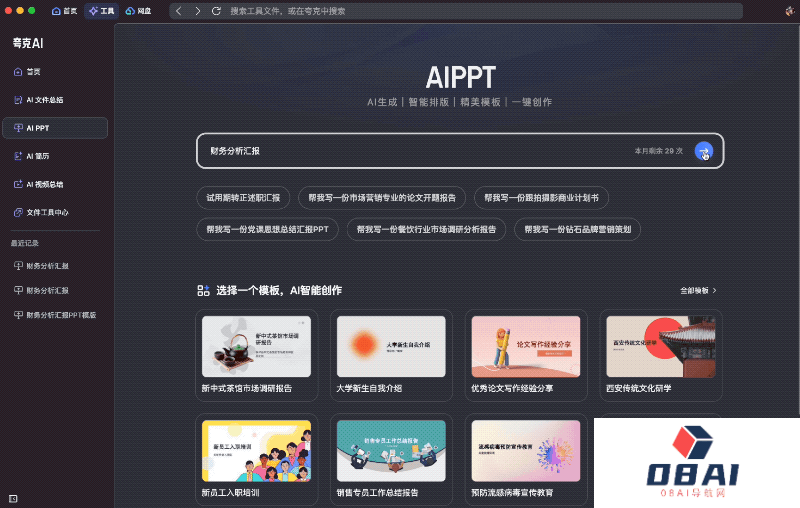800x508 pixels.
Task: Choose the 帮我写一份党课思想总结汇报PPT suggestion
Action: point(267,229)
